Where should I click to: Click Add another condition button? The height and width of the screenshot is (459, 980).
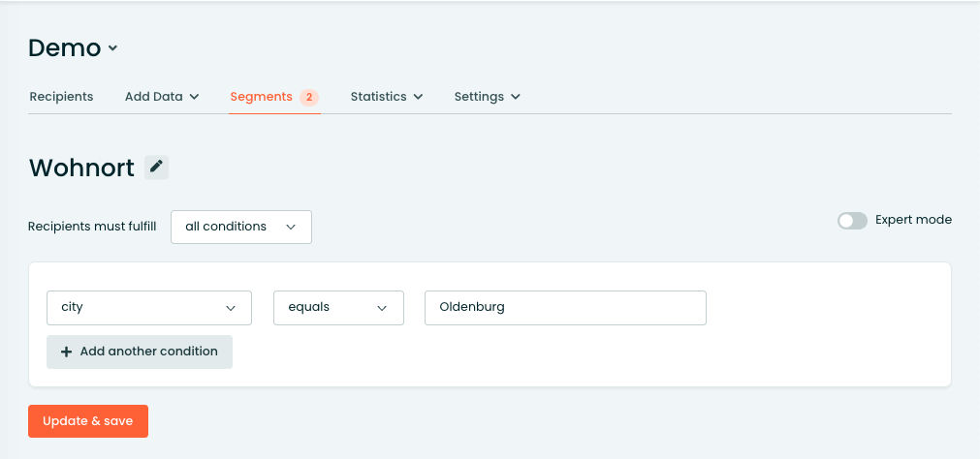coord(140,352)
